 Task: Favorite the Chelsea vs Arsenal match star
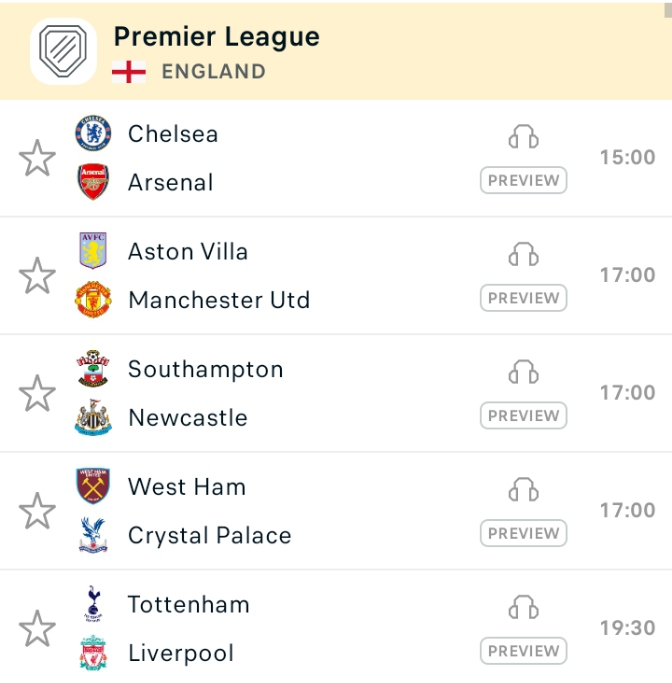tap(37, 158)
